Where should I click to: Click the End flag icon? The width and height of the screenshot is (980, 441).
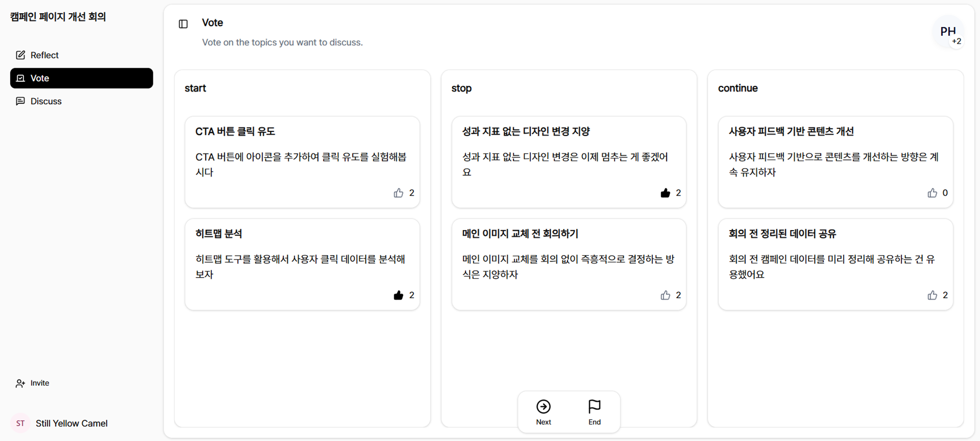pos(594,407)
